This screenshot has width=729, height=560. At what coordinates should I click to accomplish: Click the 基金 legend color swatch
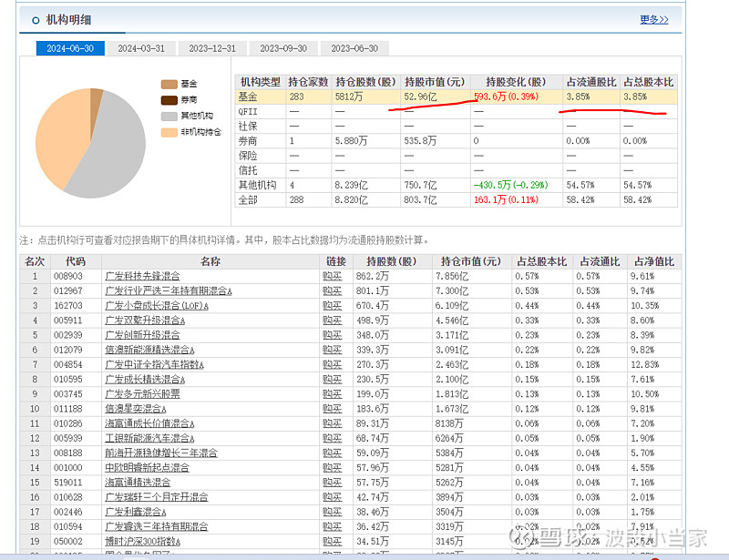click(x=169, y=84)
